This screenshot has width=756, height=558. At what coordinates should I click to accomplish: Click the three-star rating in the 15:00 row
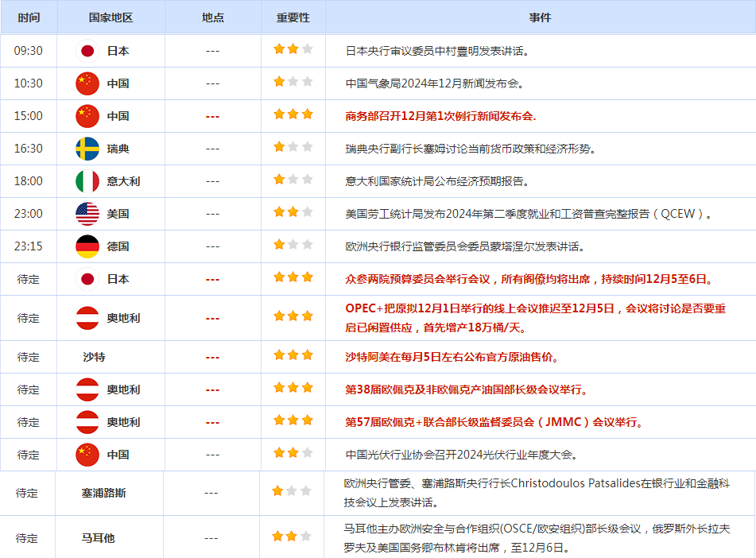[293, 114]
